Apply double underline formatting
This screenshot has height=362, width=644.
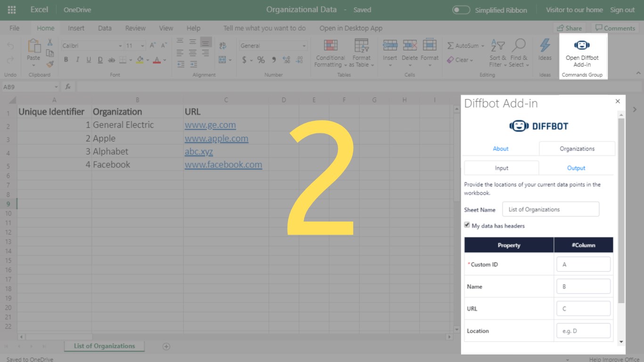100,60
